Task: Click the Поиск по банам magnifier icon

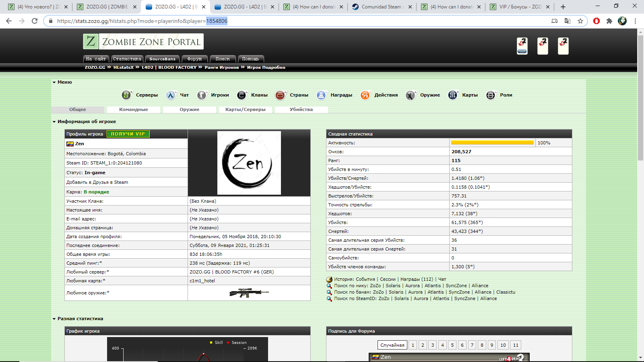Action: (329, 292)
